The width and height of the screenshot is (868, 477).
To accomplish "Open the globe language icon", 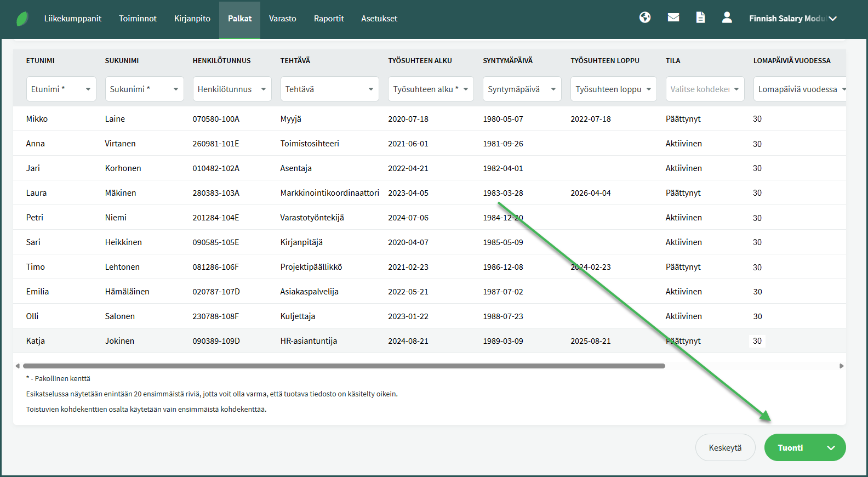I will click(x=645, y=18).
